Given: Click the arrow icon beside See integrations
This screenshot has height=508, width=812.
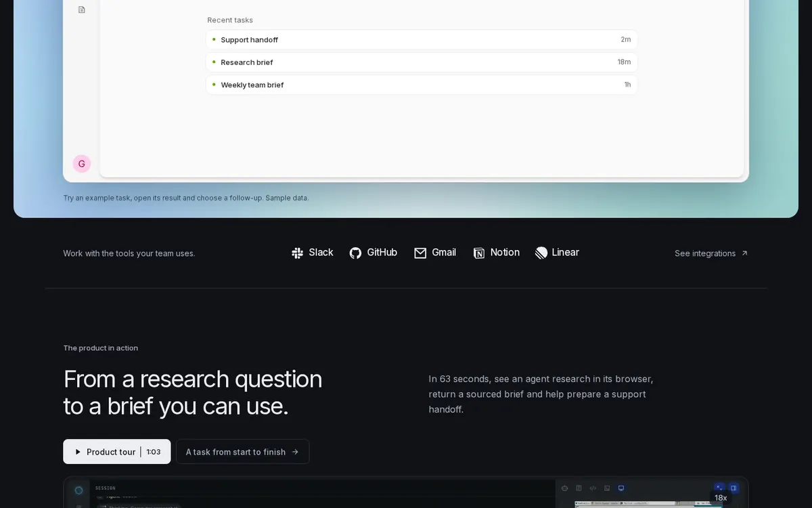Looking at the screenshot, I should (x=744, y=253).
